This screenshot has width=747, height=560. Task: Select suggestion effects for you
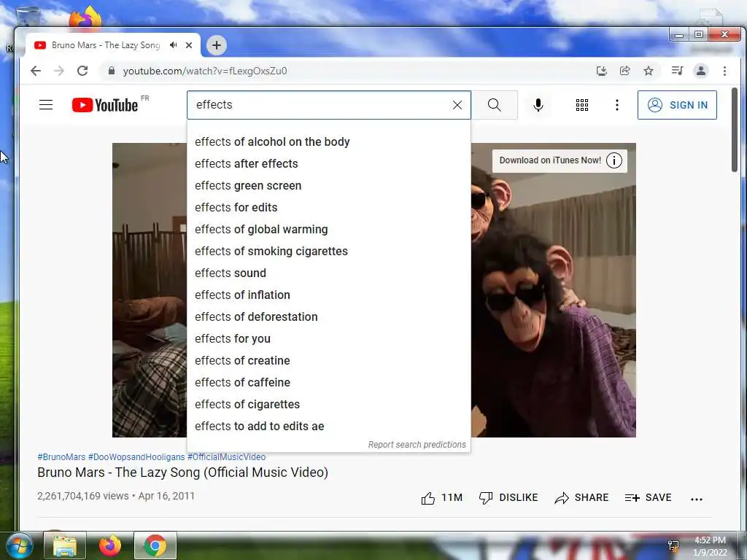329,339
